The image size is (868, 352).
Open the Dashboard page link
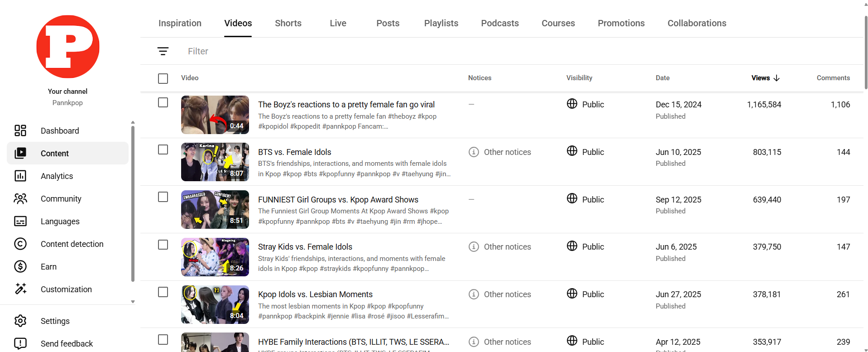[60, 130]
